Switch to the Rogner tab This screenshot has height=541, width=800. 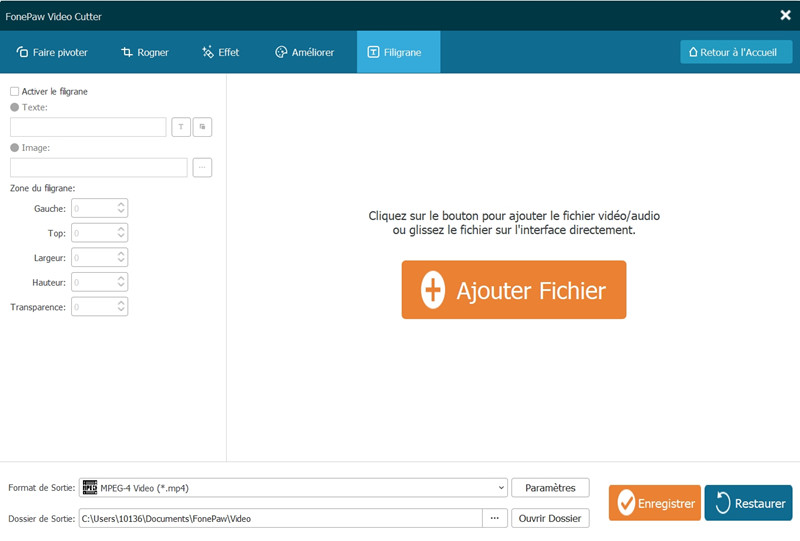[145, 52]
